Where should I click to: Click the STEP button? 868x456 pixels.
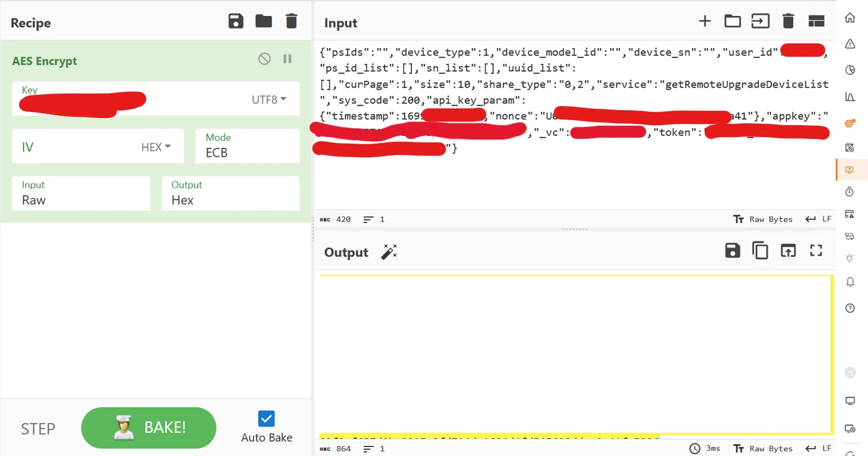38,429
